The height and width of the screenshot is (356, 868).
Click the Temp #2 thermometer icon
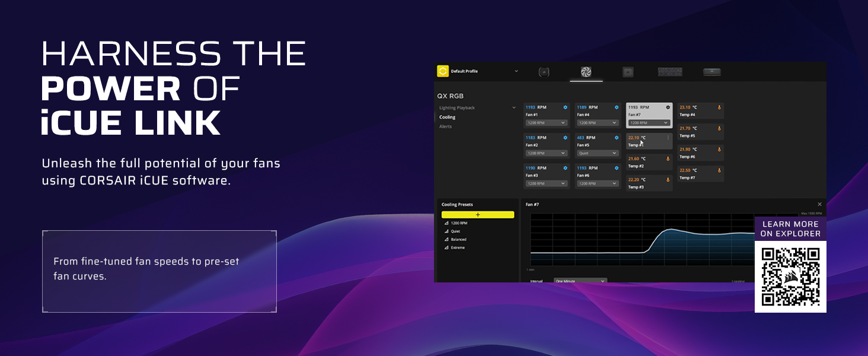click(x=668, y=158)
